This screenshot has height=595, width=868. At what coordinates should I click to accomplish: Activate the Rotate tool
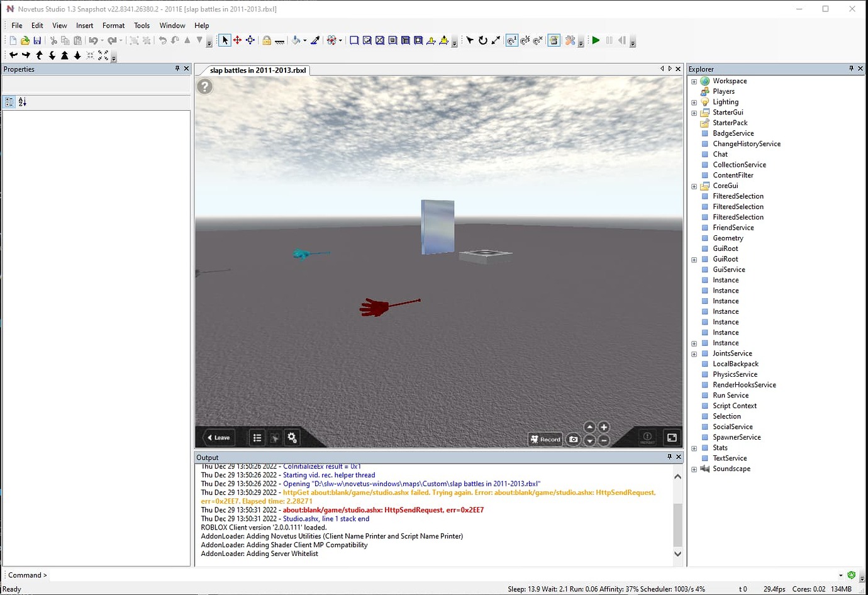tap(482, 40)
